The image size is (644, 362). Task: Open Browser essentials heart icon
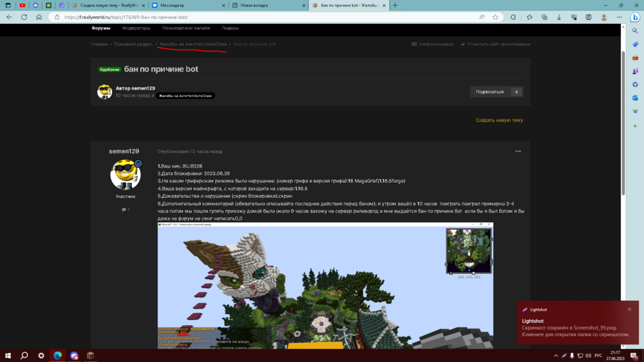[x=574, y=17]
